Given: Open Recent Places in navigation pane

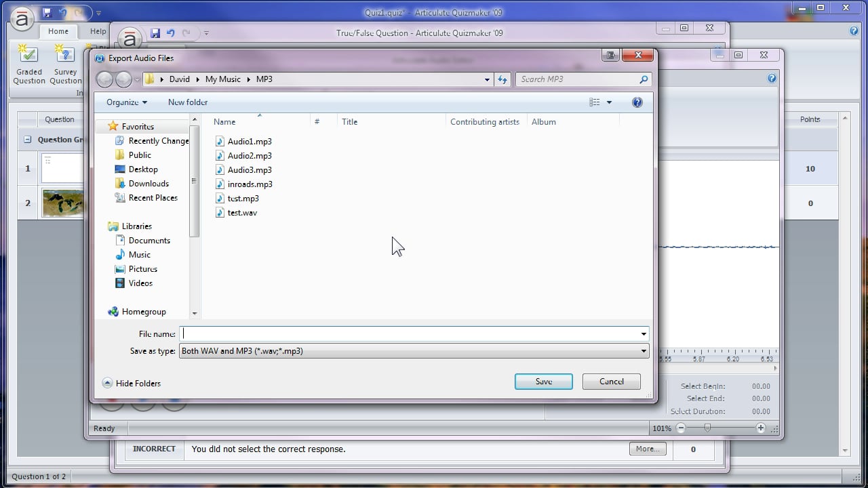Looking at the screenshot, I should point(146,198).
